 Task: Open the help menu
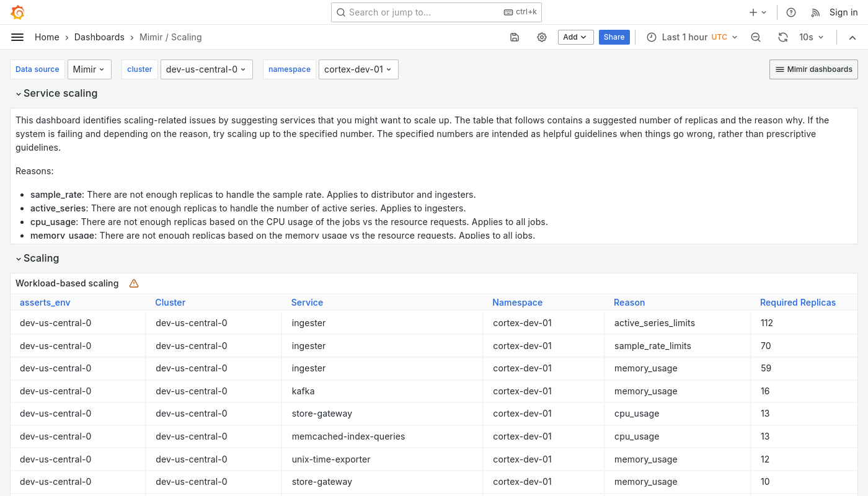click(790, 12)
